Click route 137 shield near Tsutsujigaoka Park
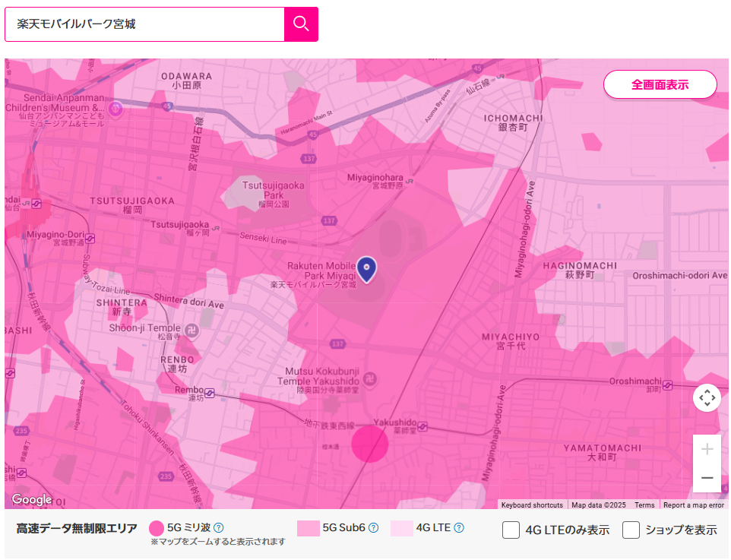This screenshot has width=731, height=560. 329,220
